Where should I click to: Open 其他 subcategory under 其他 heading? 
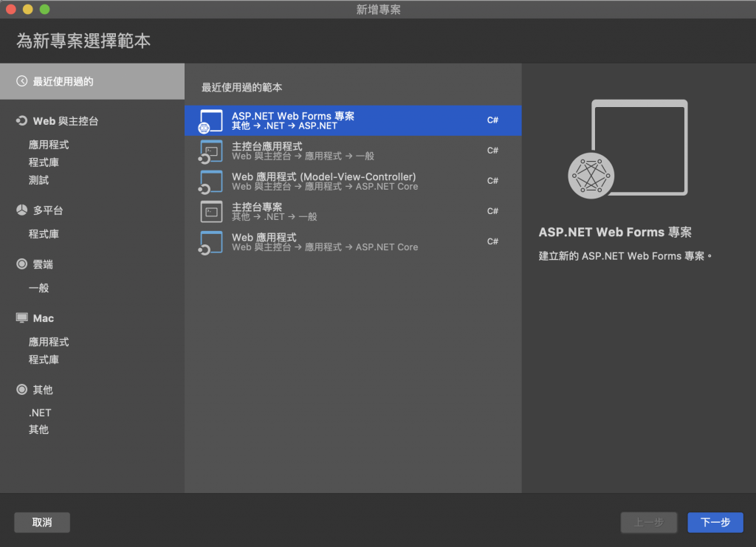tap(38, 430)
